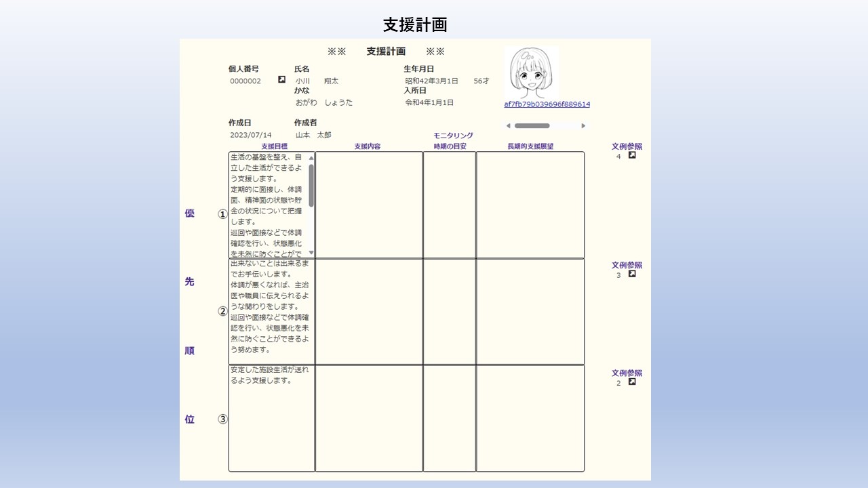
Task: Open the 文例参照 icon beside number 4
Action: pyautogui.click(x=632, y=155)
